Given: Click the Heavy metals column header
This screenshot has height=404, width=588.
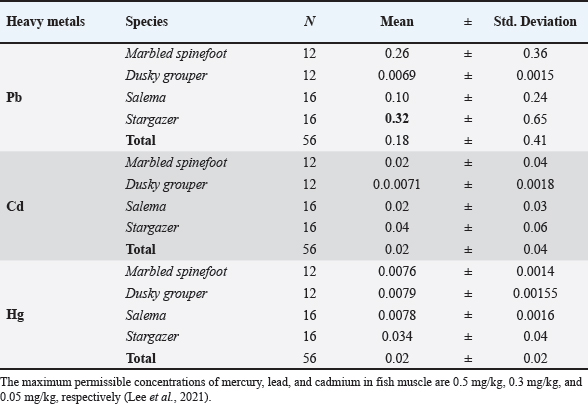Looking at the screenshot, I should 45,21.
